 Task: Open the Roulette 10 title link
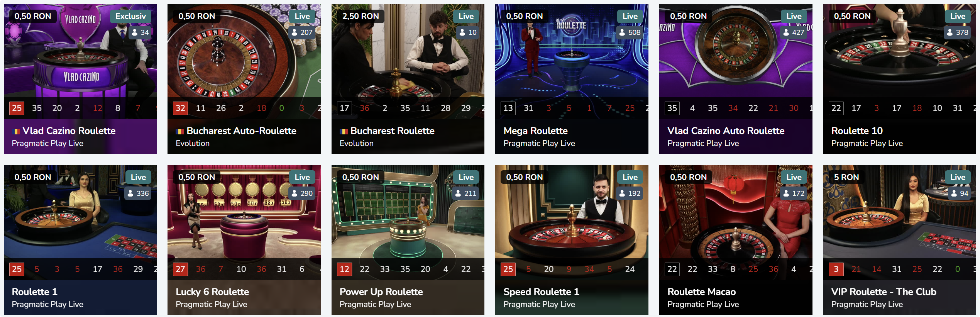[x=857, y=131]
